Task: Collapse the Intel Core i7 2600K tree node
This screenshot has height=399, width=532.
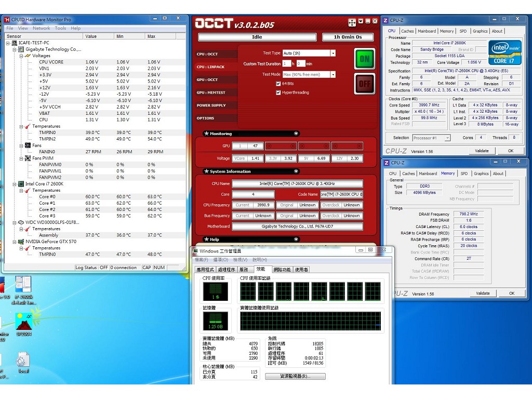Action: 15,184
